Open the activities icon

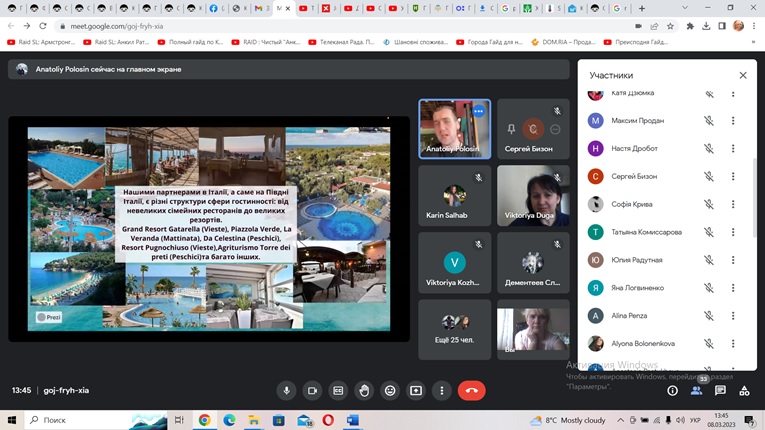744,390
